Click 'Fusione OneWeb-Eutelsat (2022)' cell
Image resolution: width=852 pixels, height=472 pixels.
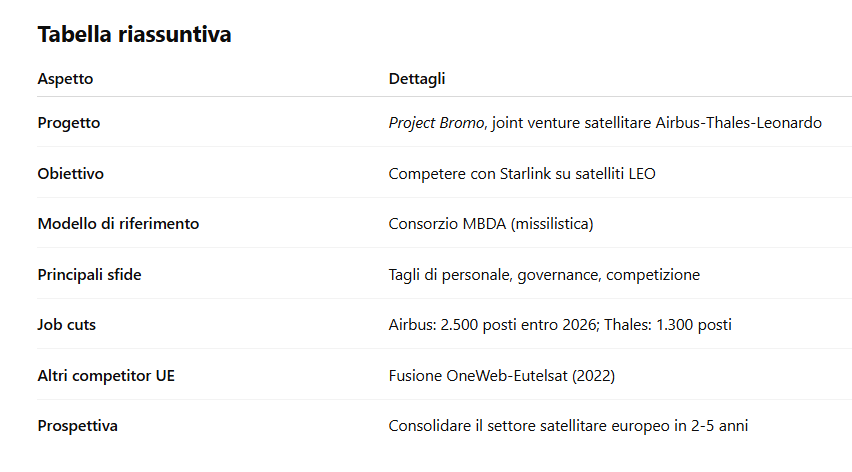501,375
